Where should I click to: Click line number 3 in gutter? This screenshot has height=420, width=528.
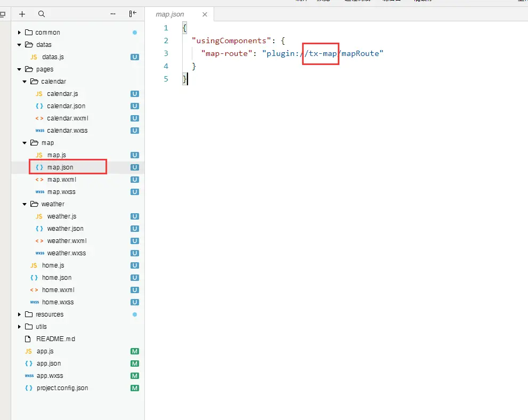coord(166,53)
